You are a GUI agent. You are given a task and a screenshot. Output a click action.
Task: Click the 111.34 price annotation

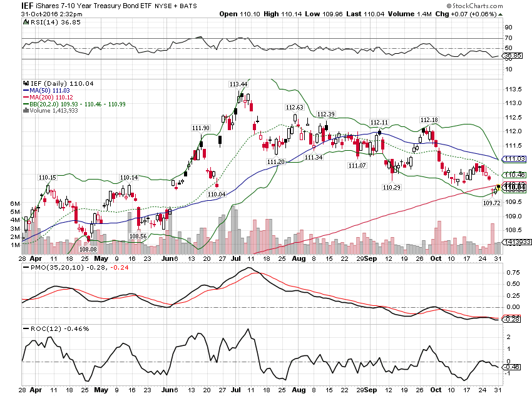click(314, 157)
